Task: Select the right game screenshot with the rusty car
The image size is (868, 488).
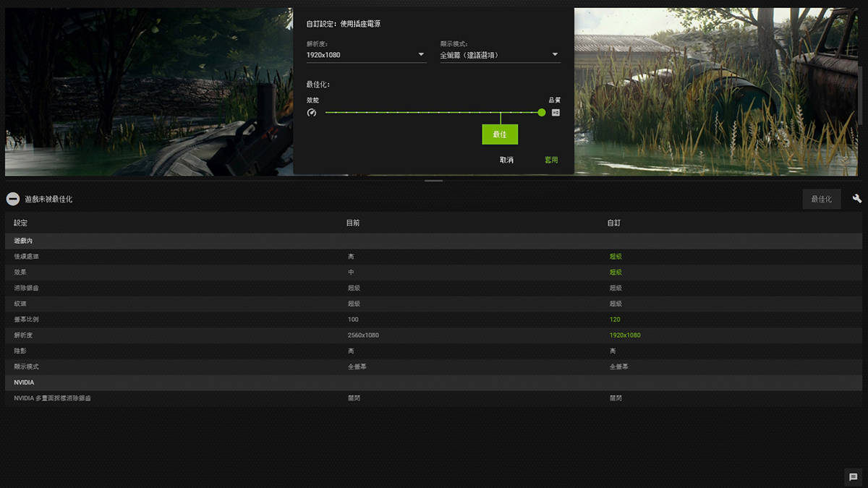Action: point(720,90)
